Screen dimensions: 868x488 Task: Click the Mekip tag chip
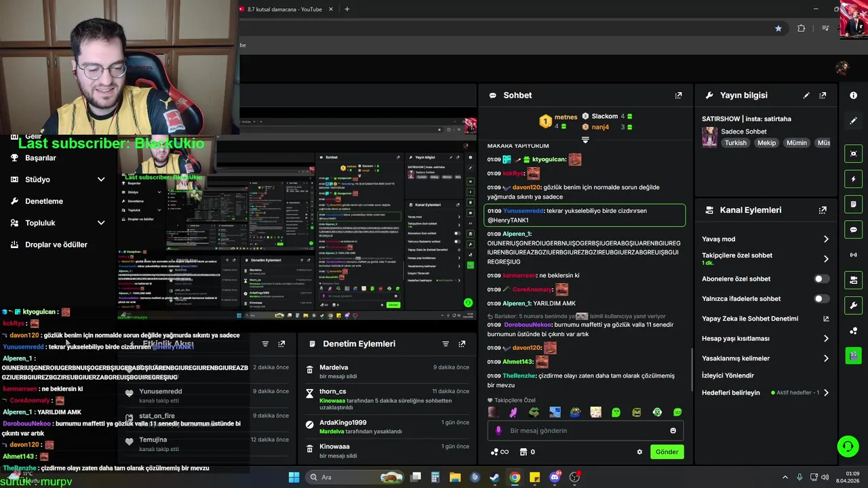pos(766,143)
